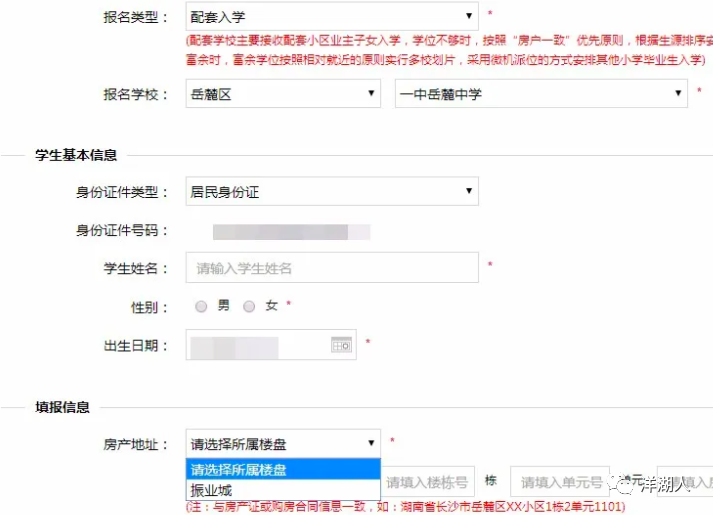713x515 pixels.
Task: Click the 学生基本信息 section heading
Action: click(x=76, y=155)
